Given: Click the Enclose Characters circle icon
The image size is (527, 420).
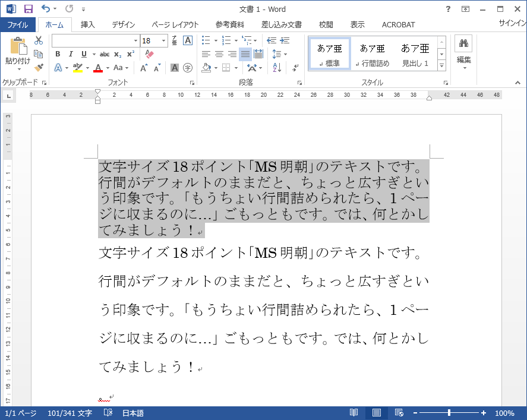Looking at the screenshot, I should pyautogui.click(x=188, y=68).
